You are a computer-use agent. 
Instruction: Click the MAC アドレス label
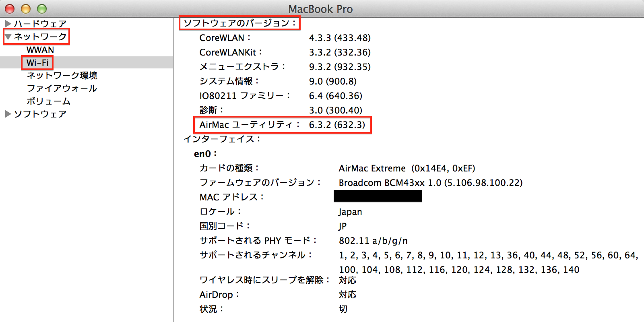tap(232, 197)
